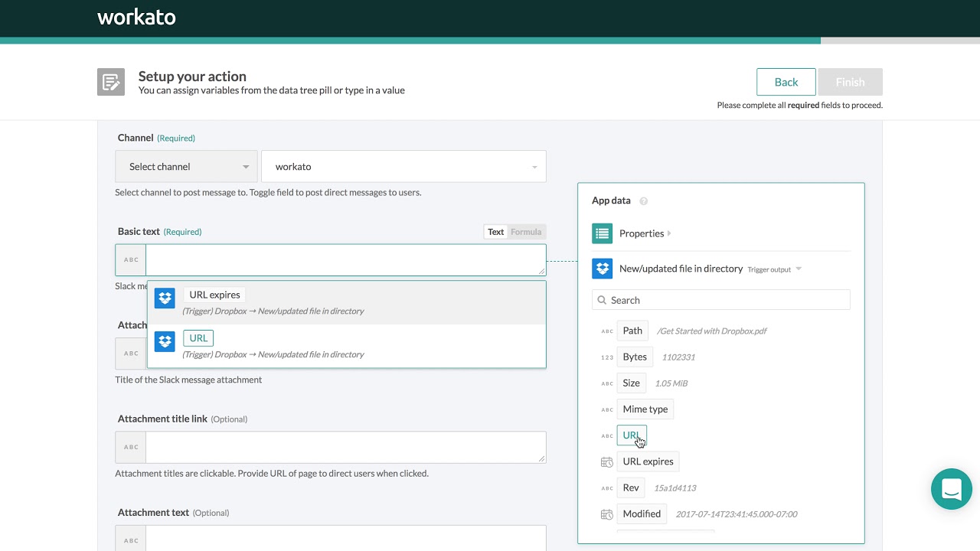This screenshot has width=980, height=551.
Task: Select the Modified data pill
Action: 642,514
